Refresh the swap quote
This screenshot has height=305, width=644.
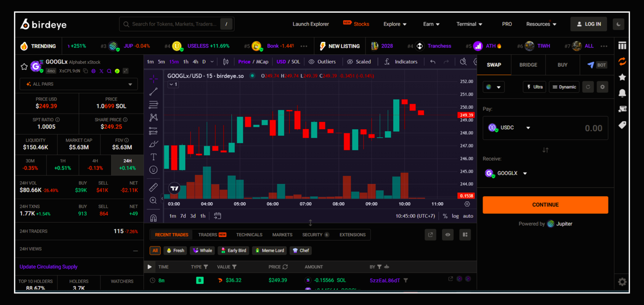pyautogui.click(x=588, y=87)
